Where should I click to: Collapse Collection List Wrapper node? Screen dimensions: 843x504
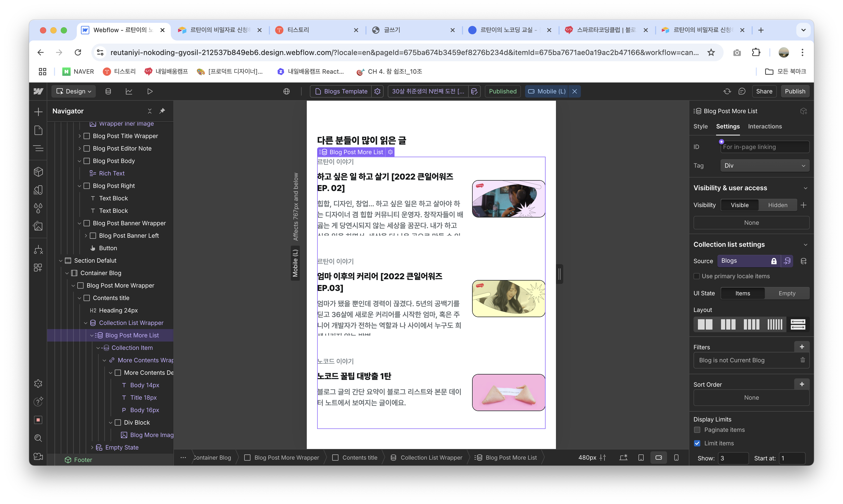[86, 323]
